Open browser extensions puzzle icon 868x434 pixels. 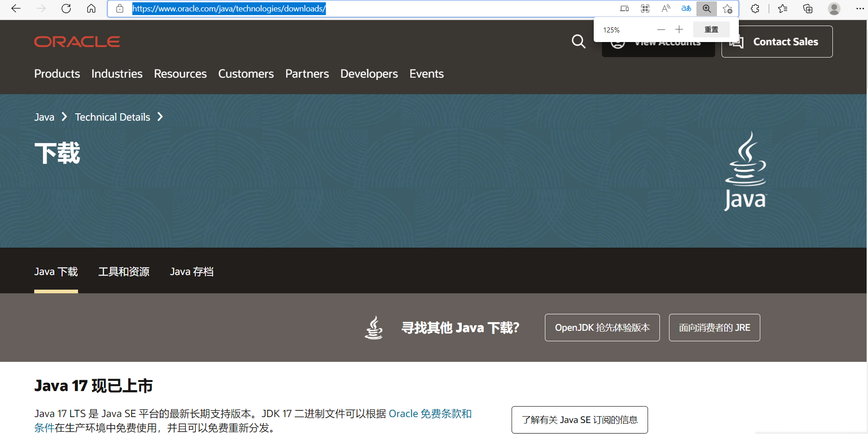coord(755,9)
